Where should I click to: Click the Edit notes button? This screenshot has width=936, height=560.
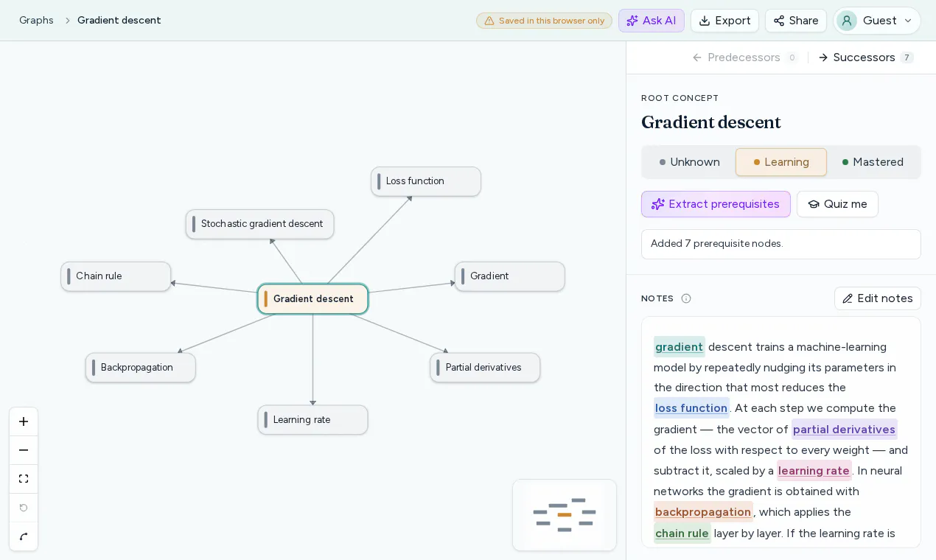click(878, 298)
